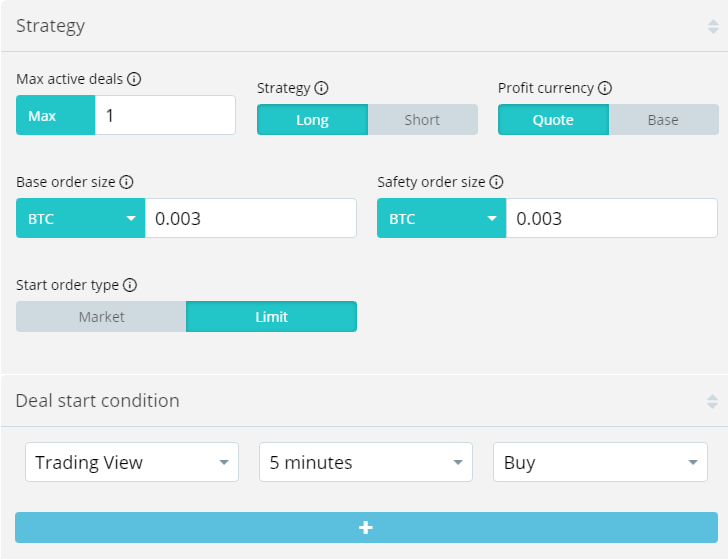Click info icon next to Max active deals
Viewport: 728px width, 559px height.
click(134, 79)
